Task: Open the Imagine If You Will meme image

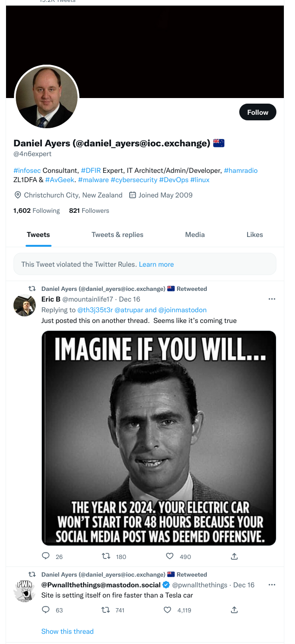Action: coord(159,438)
